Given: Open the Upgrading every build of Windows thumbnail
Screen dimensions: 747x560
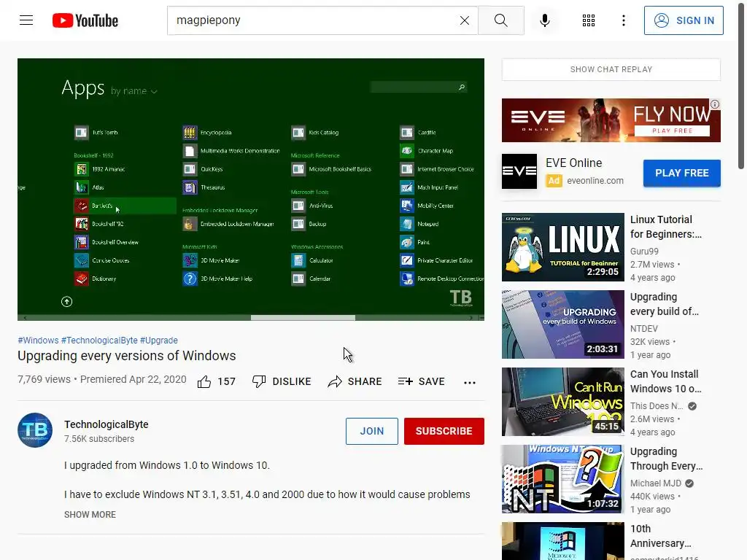Looking at the screenshot, I should click(562, 324).
